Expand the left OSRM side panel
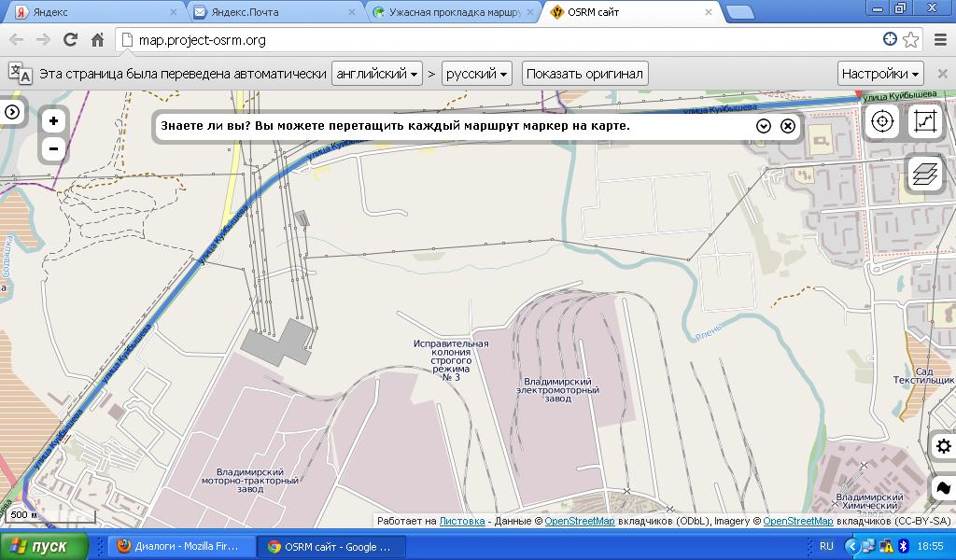 12,112
